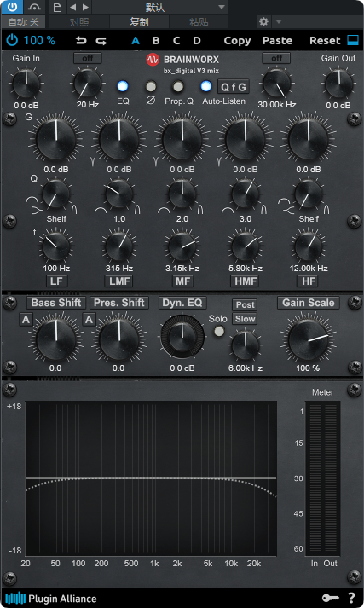Click the Q f G button
The image size is (364, 608).
234,87
